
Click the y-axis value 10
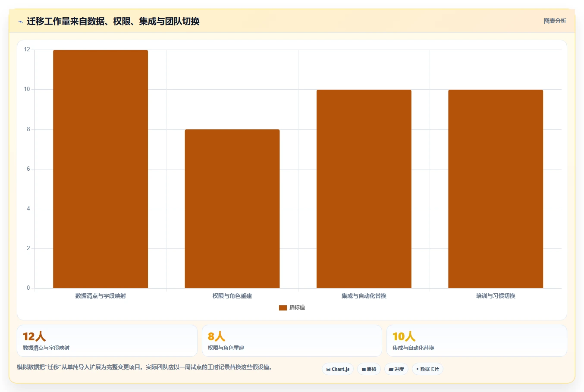click(x=27, y=89)
